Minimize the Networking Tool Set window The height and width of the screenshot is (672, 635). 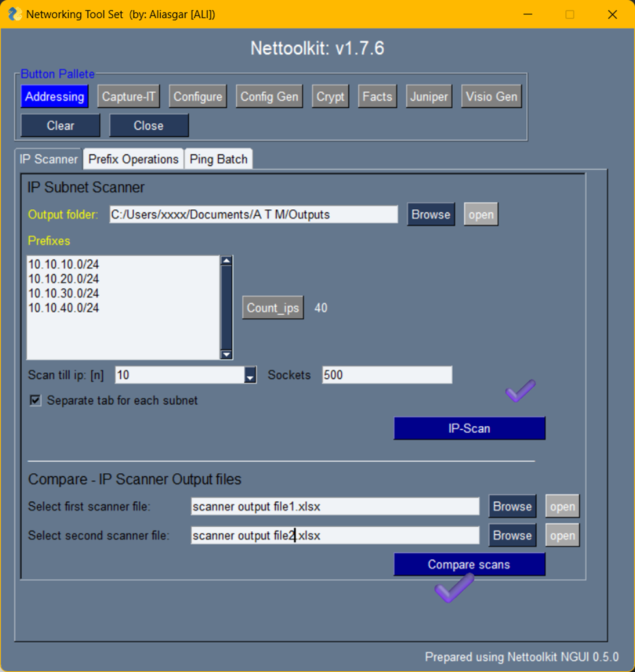528,14
